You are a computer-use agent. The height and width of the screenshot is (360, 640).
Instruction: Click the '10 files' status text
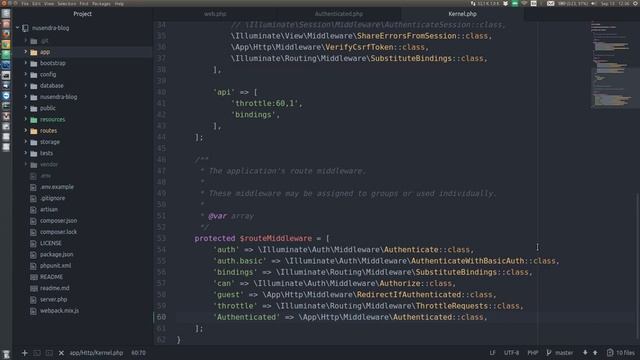coord(625,353)
